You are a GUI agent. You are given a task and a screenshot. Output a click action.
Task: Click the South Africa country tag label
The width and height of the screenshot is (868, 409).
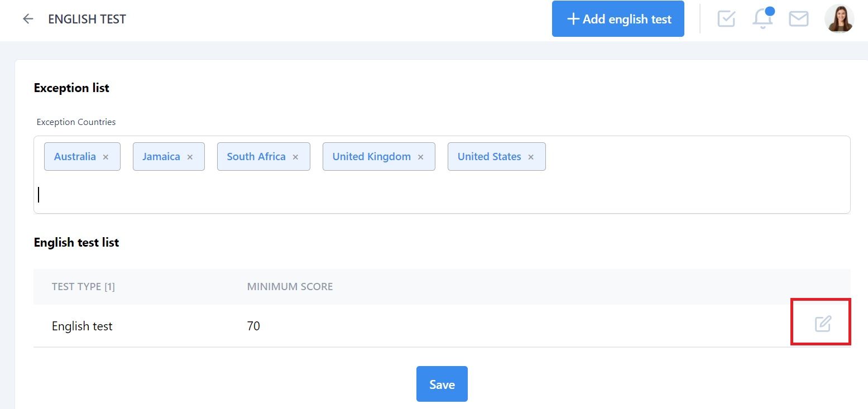tap(256, 157)
